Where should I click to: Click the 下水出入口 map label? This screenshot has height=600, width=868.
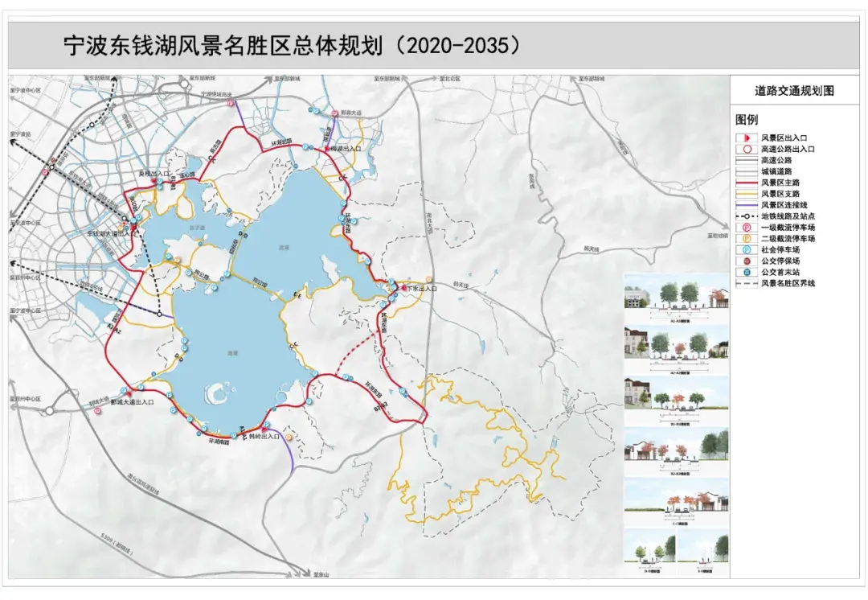(423, 289)
